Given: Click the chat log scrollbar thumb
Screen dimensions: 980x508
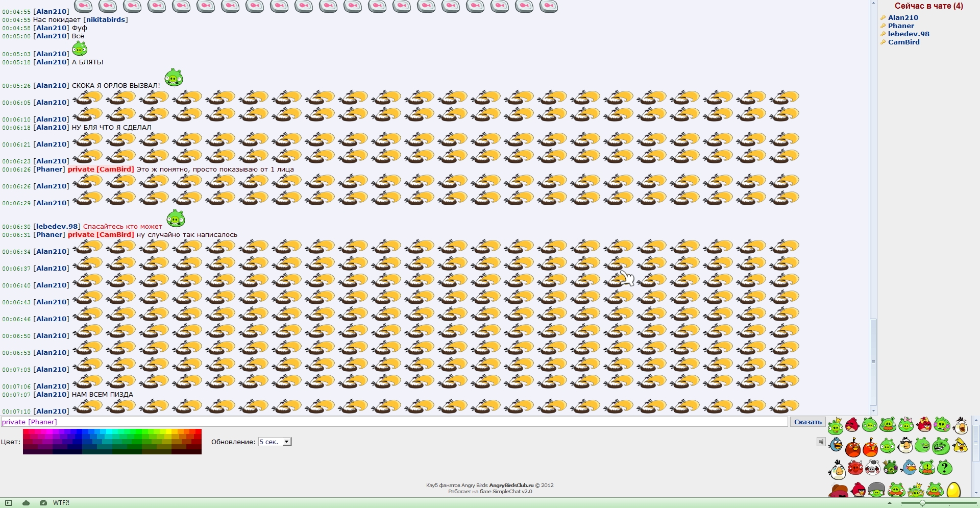Looking at the screenshot, I should point(873,362).
